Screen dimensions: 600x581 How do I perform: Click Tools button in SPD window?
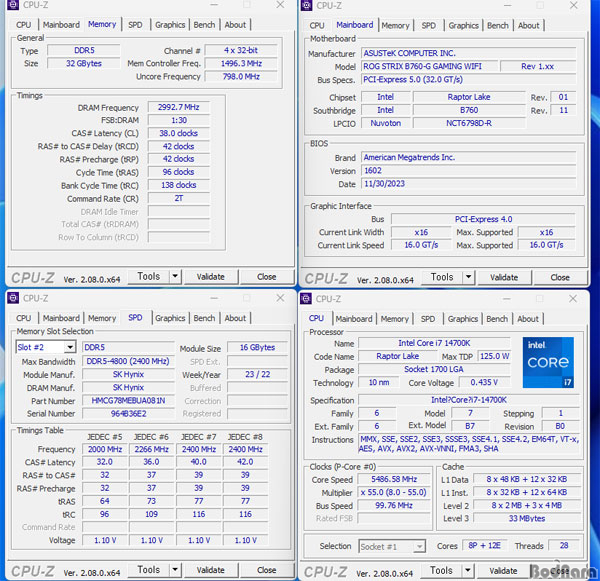pyautogui.click(x=148, y=570)
